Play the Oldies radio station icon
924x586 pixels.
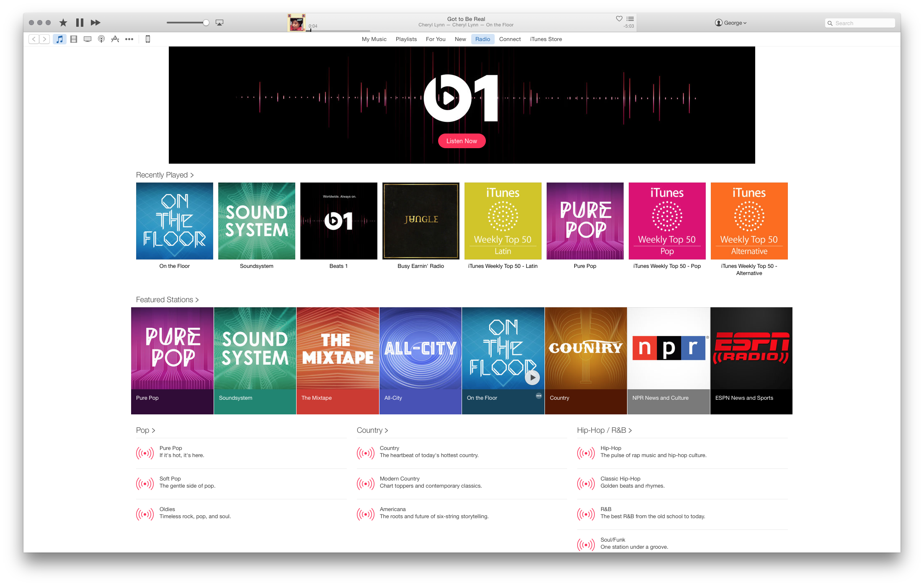(145, 514)
